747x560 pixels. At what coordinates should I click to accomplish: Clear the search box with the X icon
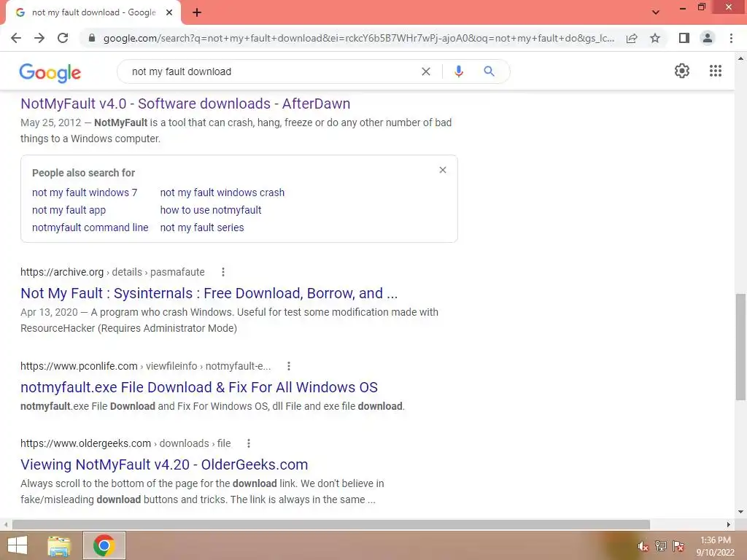[426, 71]
